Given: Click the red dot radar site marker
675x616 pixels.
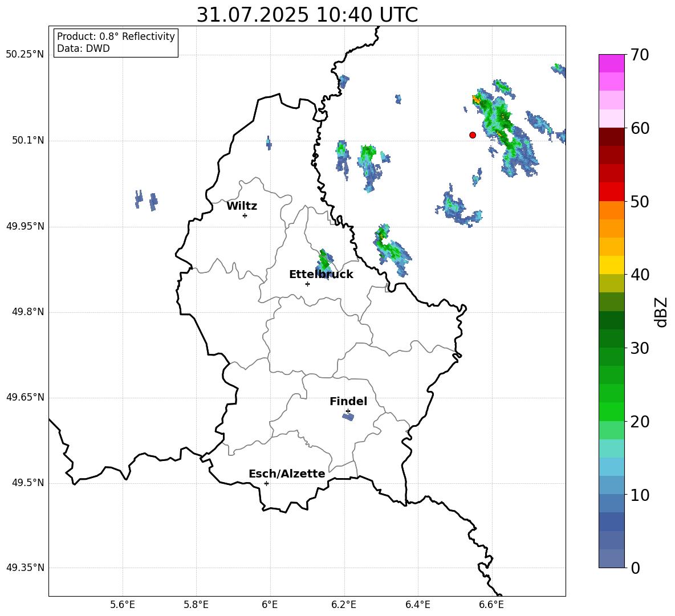Looking at the screenshot, I should (x=473, y=134).
